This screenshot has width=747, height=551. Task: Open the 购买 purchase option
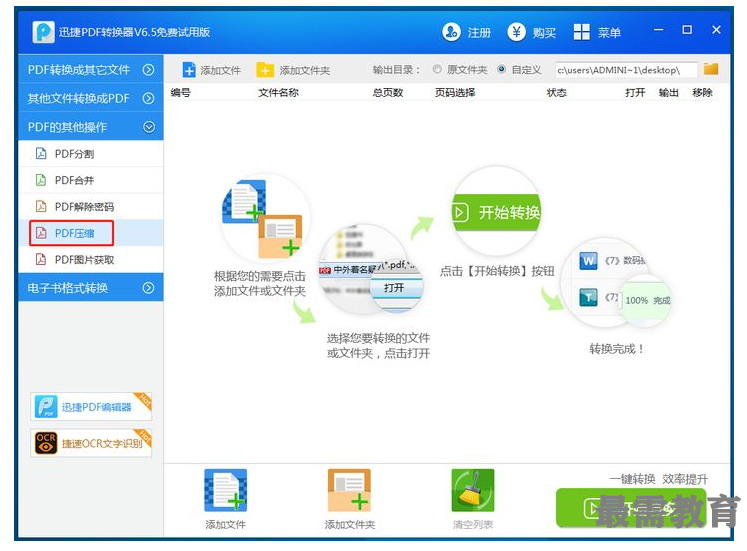click(x=531, y=32)
